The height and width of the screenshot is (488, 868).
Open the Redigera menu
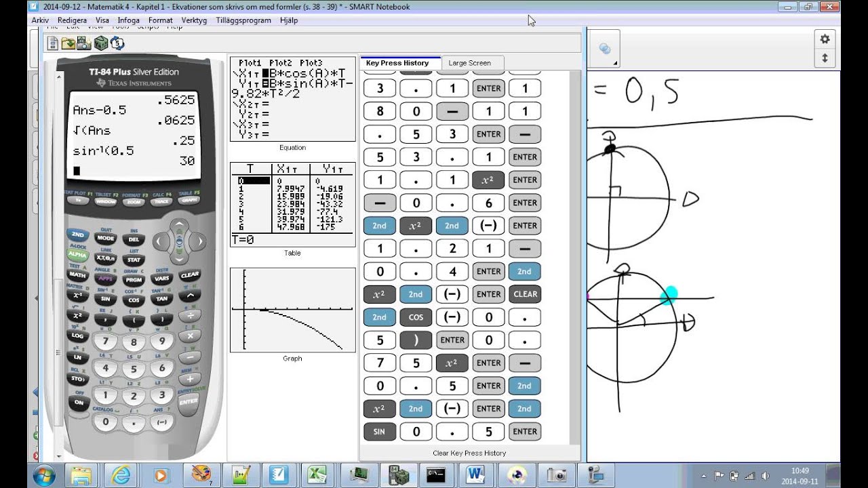[72, 20]
